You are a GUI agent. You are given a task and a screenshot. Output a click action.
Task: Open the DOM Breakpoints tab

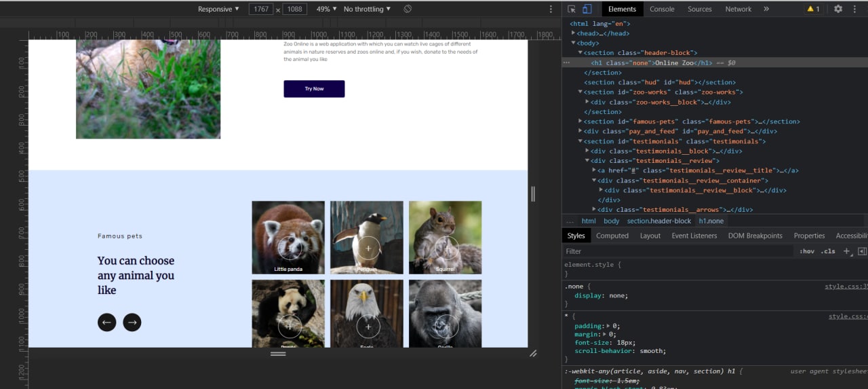755,236
